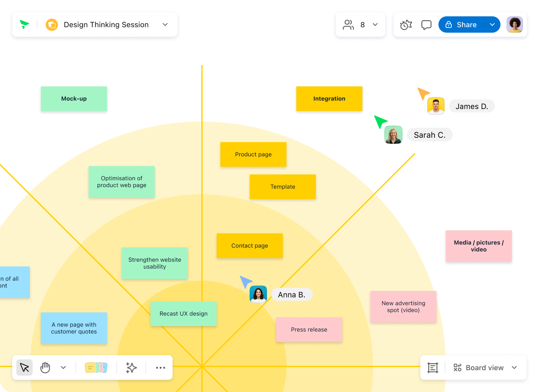The height and width of the screenshot is (392, 539).
Task: Click Anna B. avatar picture
Action: click(258, 294)
